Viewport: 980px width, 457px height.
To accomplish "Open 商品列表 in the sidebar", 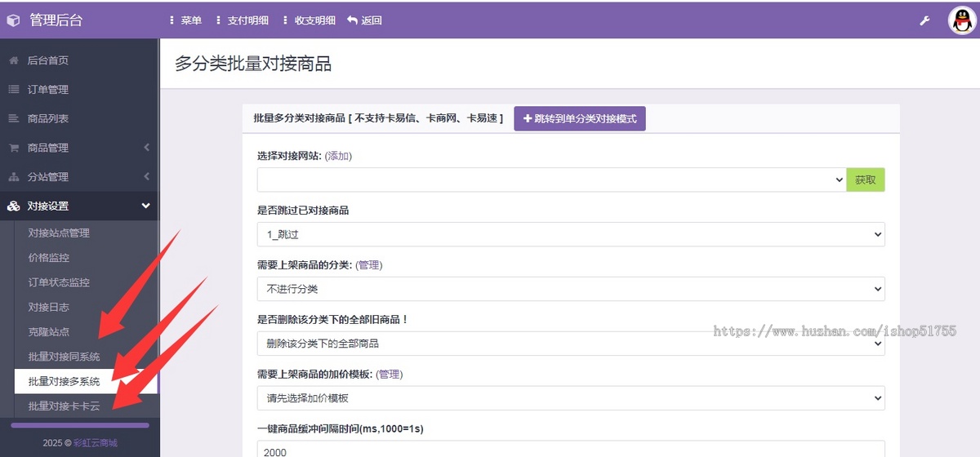I will [x=48, y=119].
